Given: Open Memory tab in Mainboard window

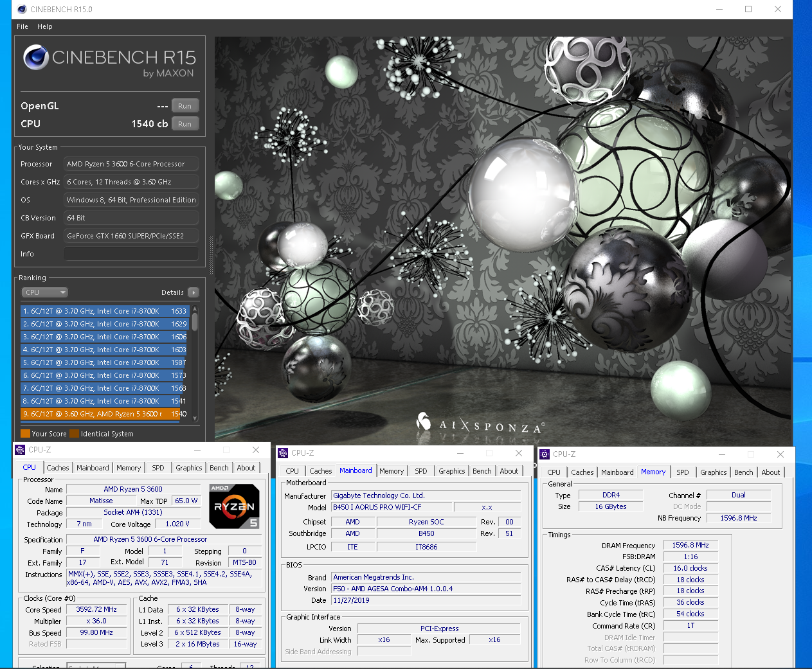Looking at the screenshot, I should point(392,471).
